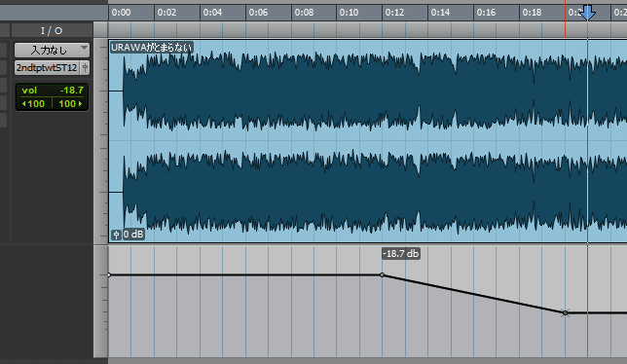
Task: Click the 0:10 ruler mark
Action: [350, 13]
